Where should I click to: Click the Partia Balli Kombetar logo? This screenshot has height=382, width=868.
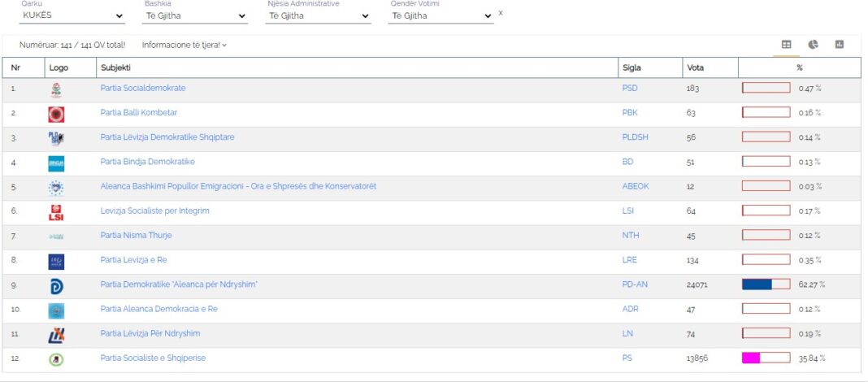click(56, 114)
